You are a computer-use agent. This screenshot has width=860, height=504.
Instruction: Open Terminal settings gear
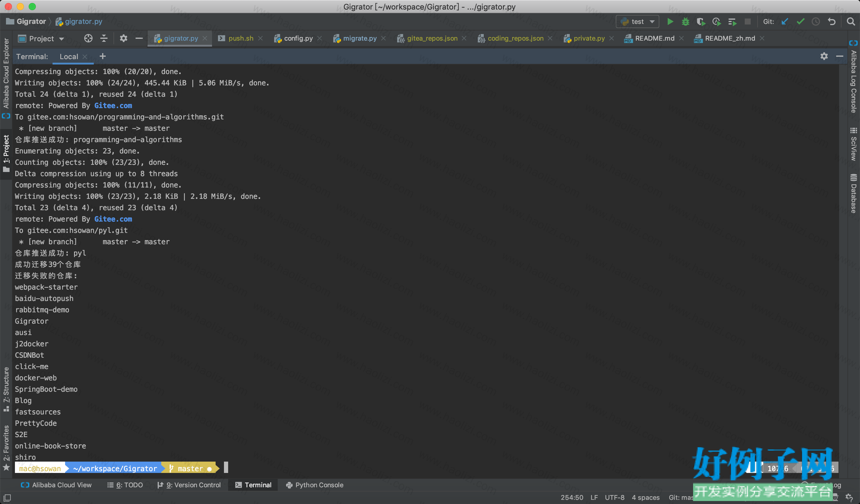tap(824, 56)
